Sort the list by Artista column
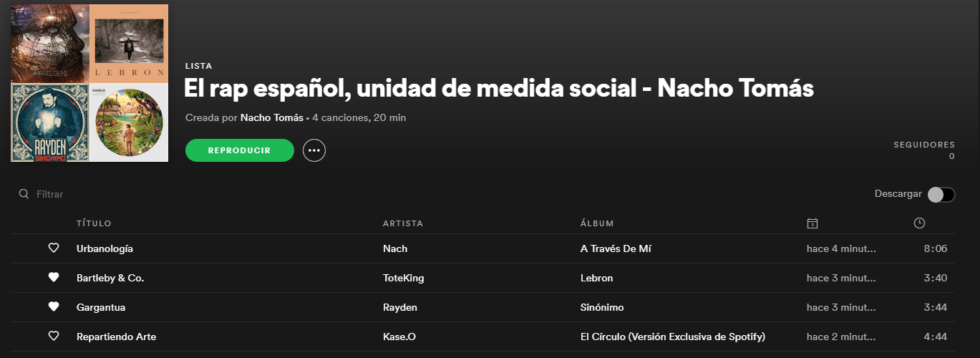Viewport: 980px width, 358px height. point(403,223)
